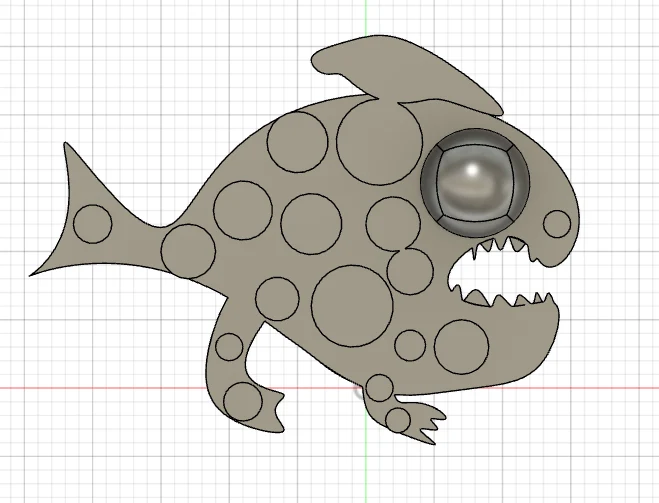Click the lower pointed tip of the tail fin
The width and height of the screenshot is (659, 503).
tap(33, 274)
